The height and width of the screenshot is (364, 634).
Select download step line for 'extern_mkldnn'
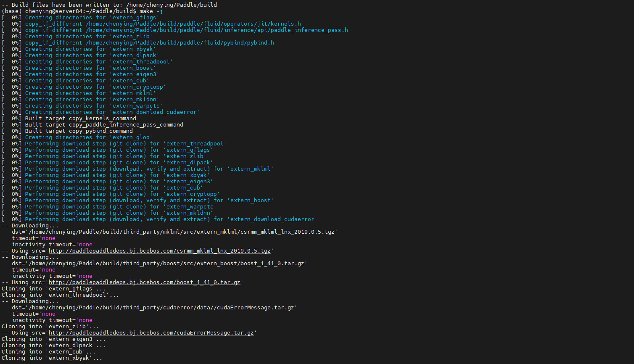coord(108,213)
